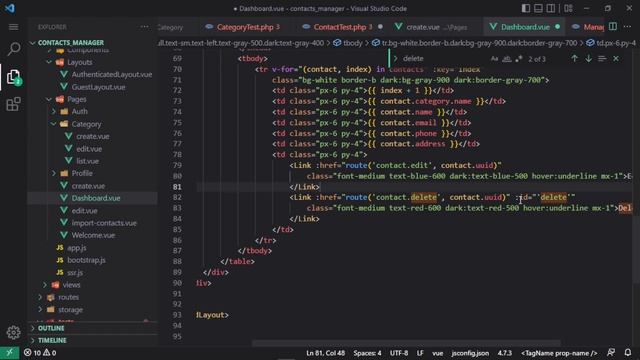Open the Manage gear settings icon
Viewport: 640px width, 360px height.
tap(13, 333)
